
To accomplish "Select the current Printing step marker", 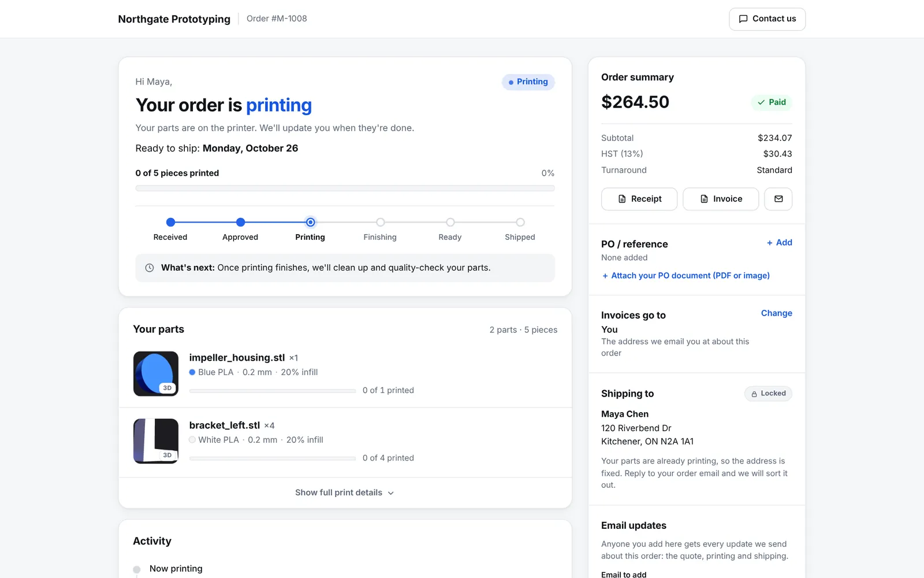I will click(x=310, y=222).
